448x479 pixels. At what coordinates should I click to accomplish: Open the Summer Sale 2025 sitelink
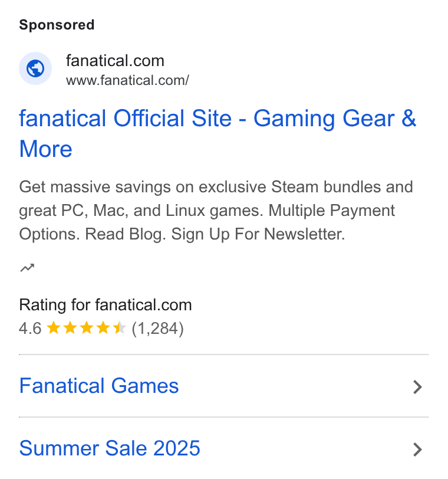(110, 448)
